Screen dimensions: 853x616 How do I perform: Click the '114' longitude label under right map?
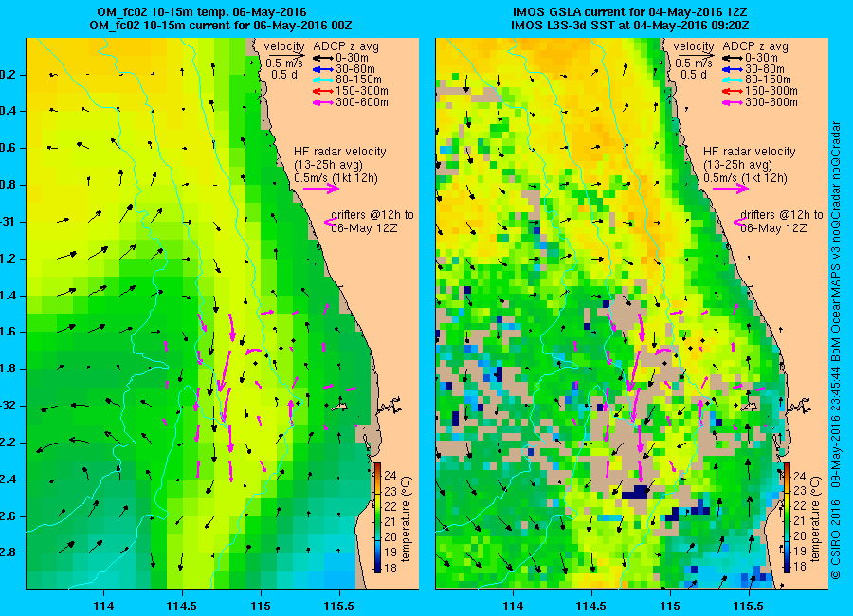coord(513,606)
